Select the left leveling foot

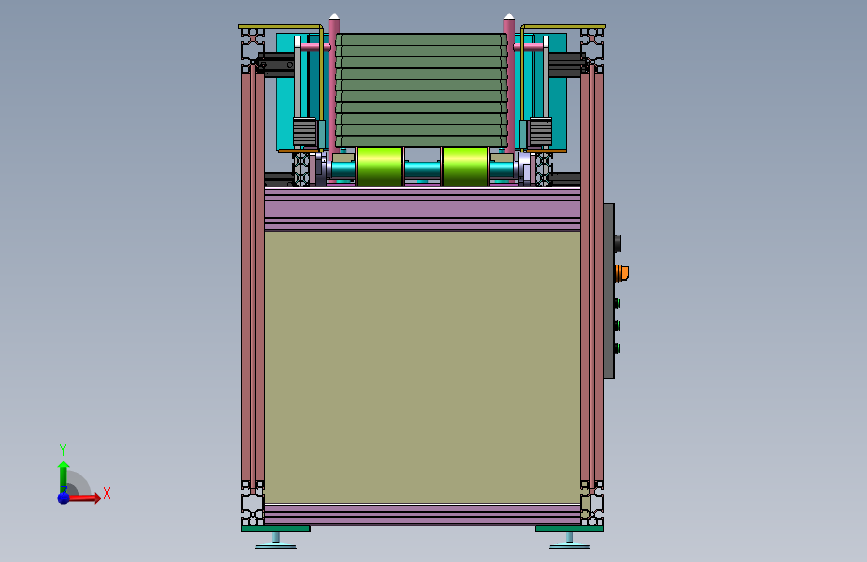(276, 541)
